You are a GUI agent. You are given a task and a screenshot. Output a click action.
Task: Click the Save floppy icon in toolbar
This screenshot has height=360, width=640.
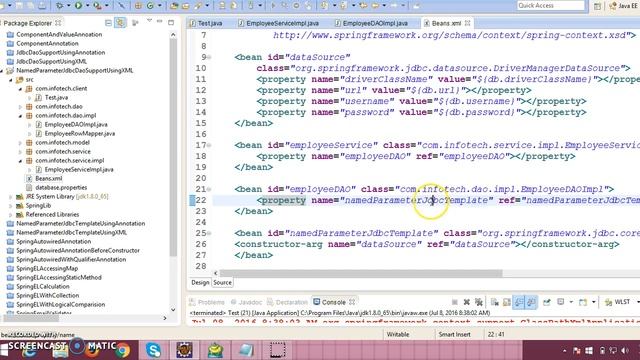pos(20,6)
